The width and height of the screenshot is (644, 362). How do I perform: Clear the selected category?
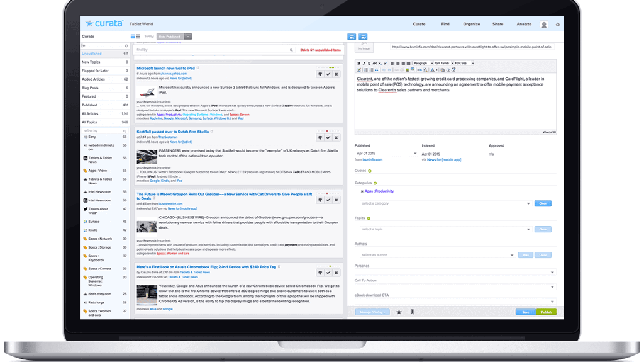[x=543, y=203]
